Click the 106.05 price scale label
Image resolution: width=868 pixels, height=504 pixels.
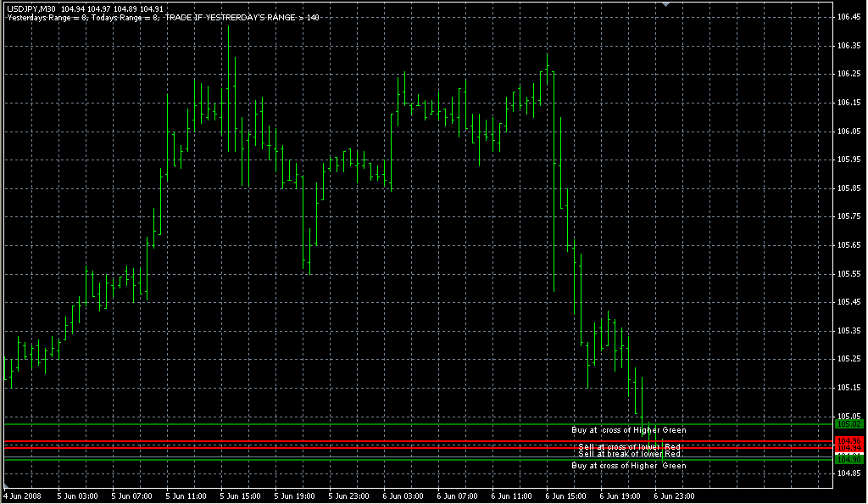click(849, 132)
